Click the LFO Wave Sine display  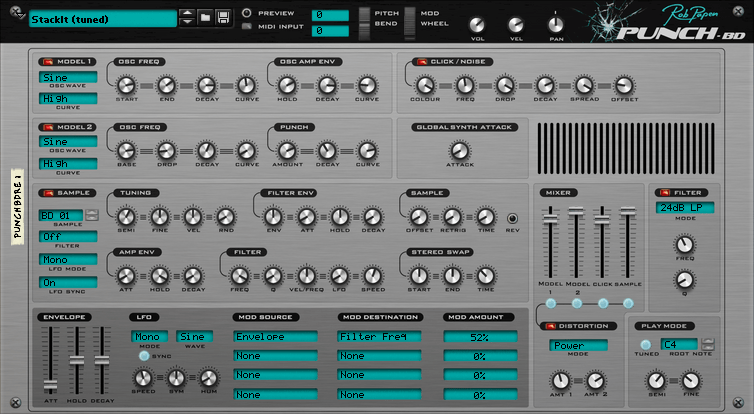(x=194, y=337)
